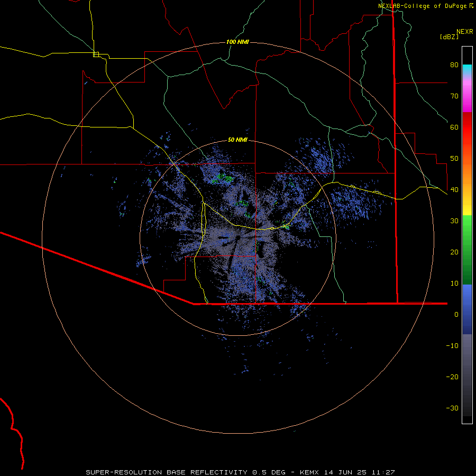This screenshot has height=476, width=476.
Task: Click the NEXR label above the color scale
Action: pyautogui.click(x=464, y=32)
